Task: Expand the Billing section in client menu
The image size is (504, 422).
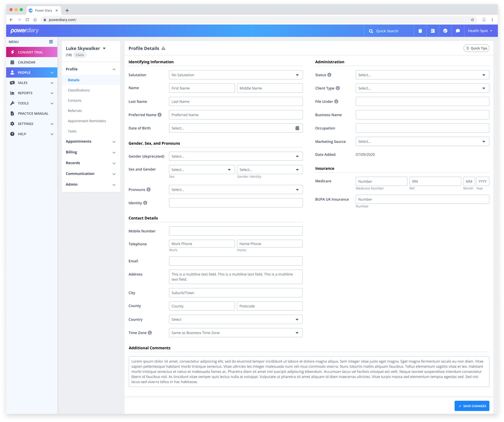Action: tap(91, 152)
